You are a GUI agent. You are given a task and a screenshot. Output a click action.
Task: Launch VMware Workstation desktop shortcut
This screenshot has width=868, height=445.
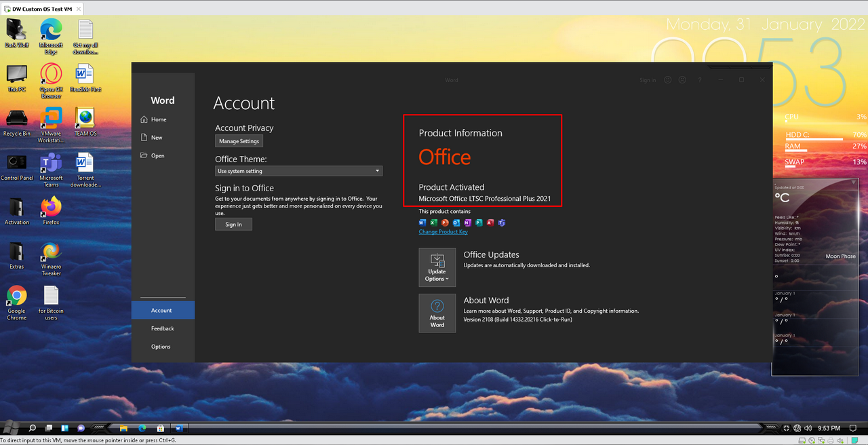click(x=51, y=125)
